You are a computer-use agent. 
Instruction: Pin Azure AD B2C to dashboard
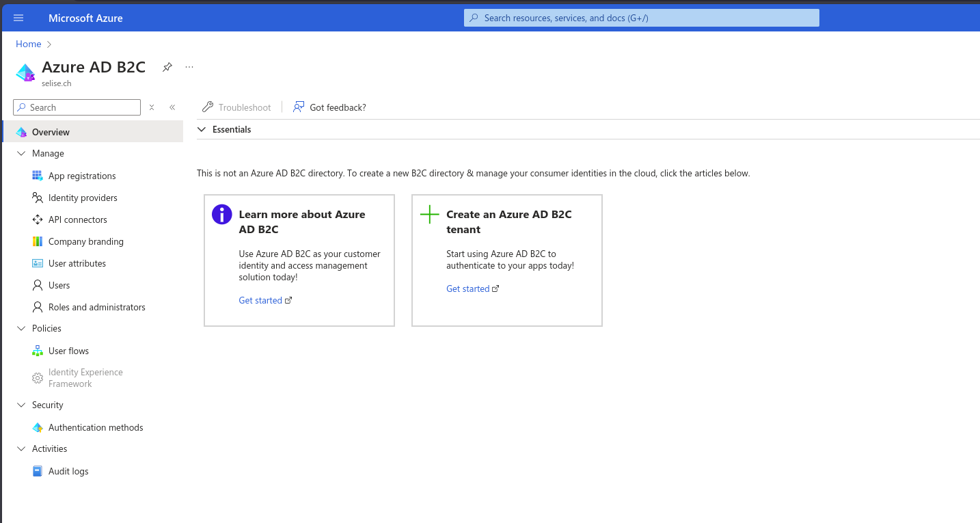167,67
